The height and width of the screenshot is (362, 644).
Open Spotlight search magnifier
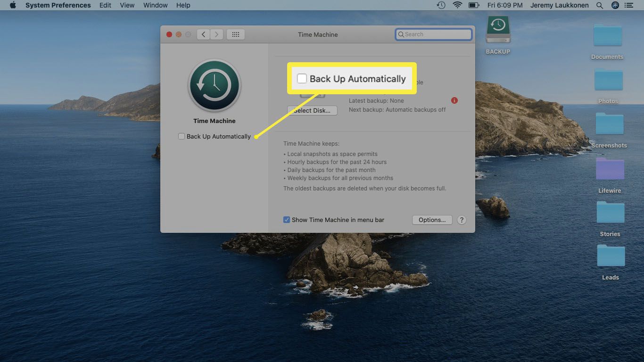pos(600,5)
